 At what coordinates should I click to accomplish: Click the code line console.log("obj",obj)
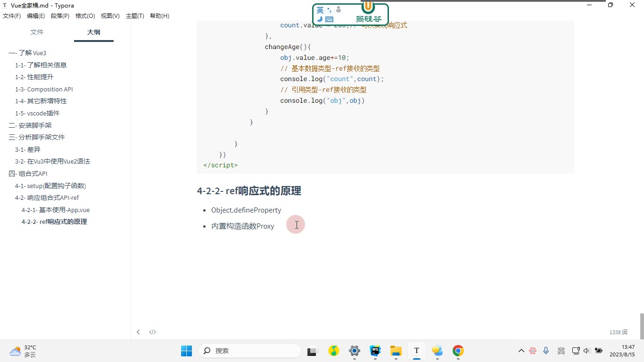(x=322, y=100)
